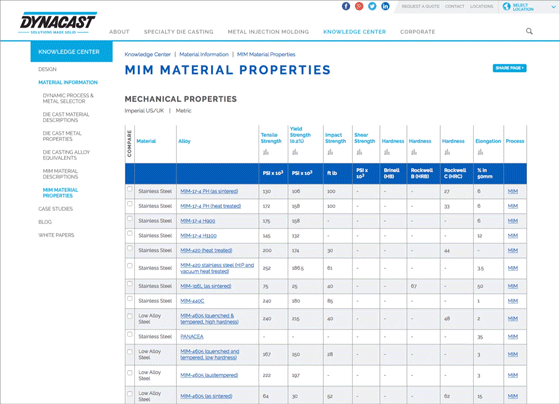Open Blog in the sidebar
Image resolution: width=560 pixels, height=404 pixels.
pos(45,222)
